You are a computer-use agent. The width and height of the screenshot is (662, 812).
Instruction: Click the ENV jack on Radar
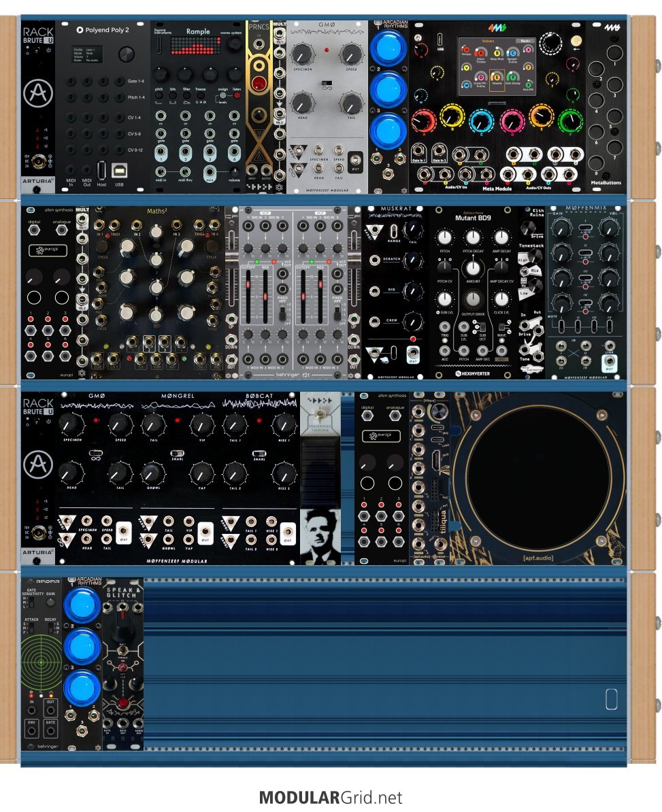click(x=31, y=730)
